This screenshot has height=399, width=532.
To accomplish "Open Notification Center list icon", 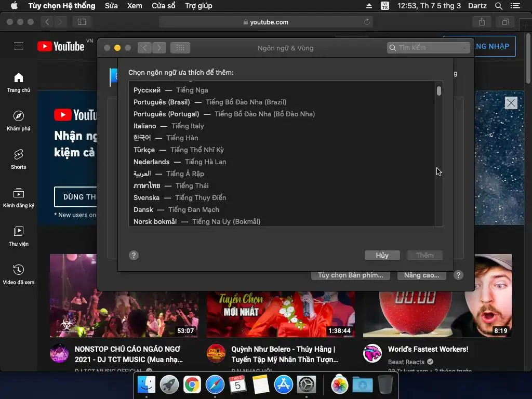I will click(x=515, y=6).
